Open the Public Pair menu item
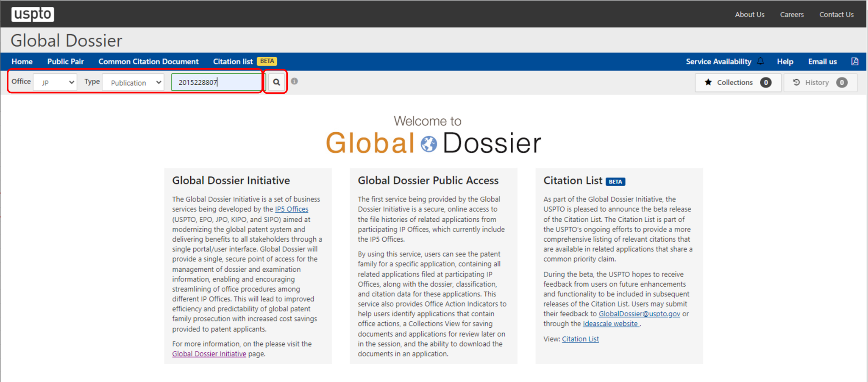 (x=65, y=61)
